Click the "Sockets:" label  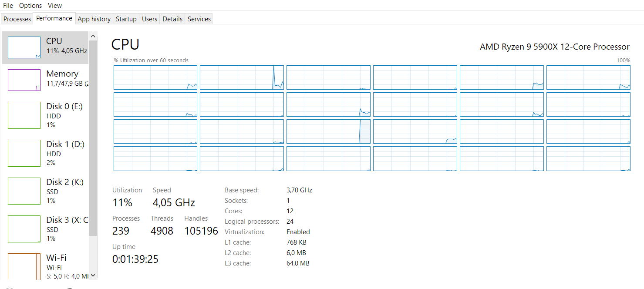[x=236, y=201]
